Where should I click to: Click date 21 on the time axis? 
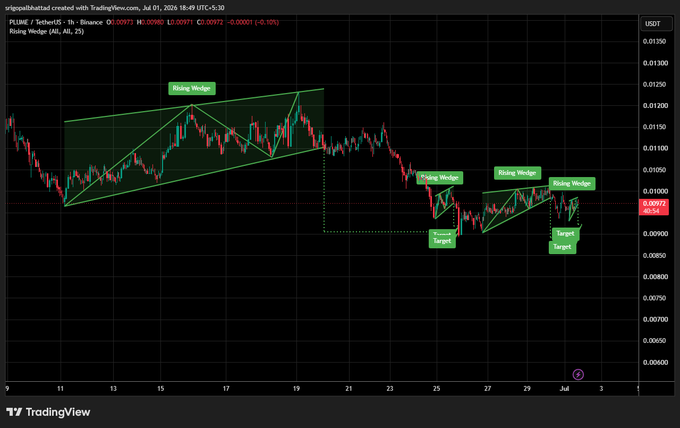pos(349,389)
